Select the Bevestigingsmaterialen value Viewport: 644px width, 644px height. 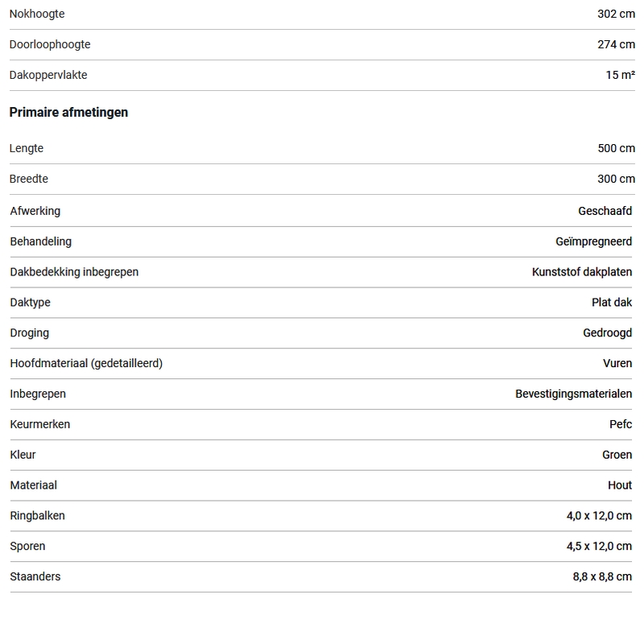click(573, 394)
